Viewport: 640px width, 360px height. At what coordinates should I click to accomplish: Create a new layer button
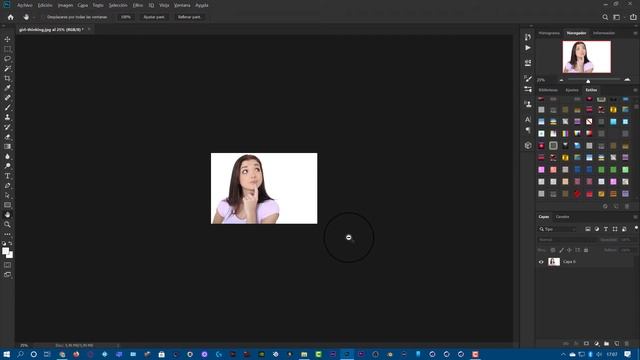[617, 344]
